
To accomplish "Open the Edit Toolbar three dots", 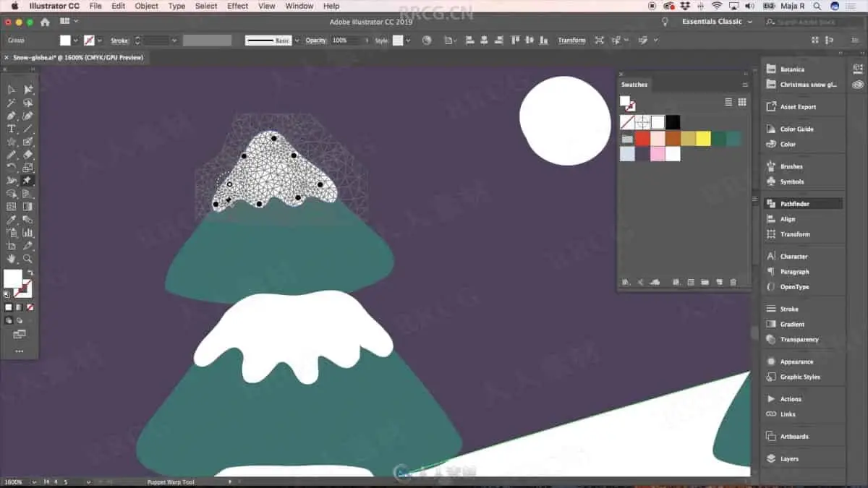I will 20,351.
